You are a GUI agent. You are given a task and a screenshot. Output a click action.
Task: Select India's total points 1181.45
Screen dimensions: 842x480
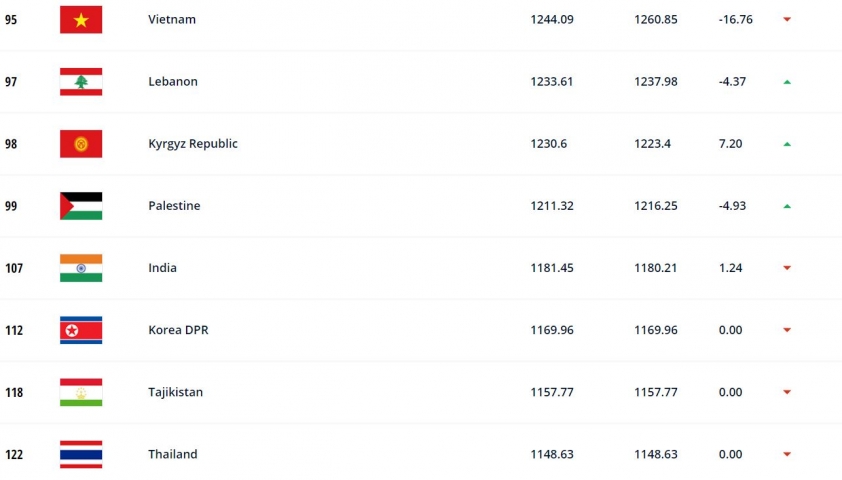click(x=552, y=268)
